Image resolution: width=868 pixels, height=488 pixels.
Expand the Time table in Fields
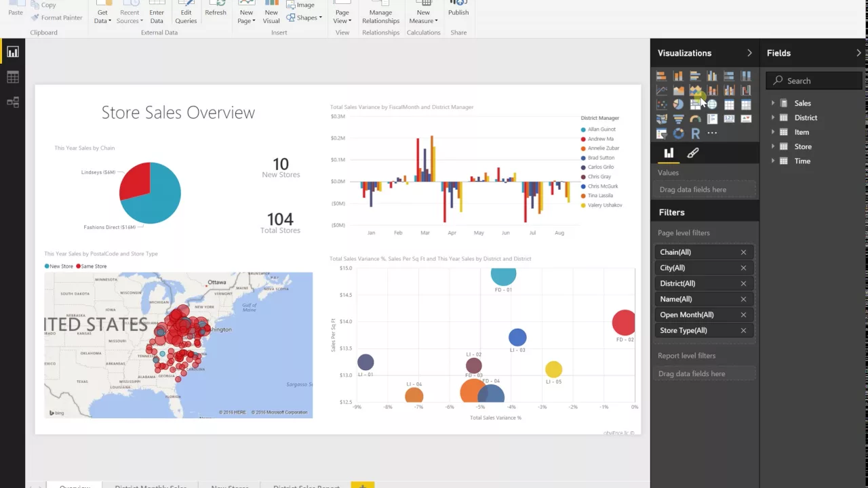tap(772, 161)
